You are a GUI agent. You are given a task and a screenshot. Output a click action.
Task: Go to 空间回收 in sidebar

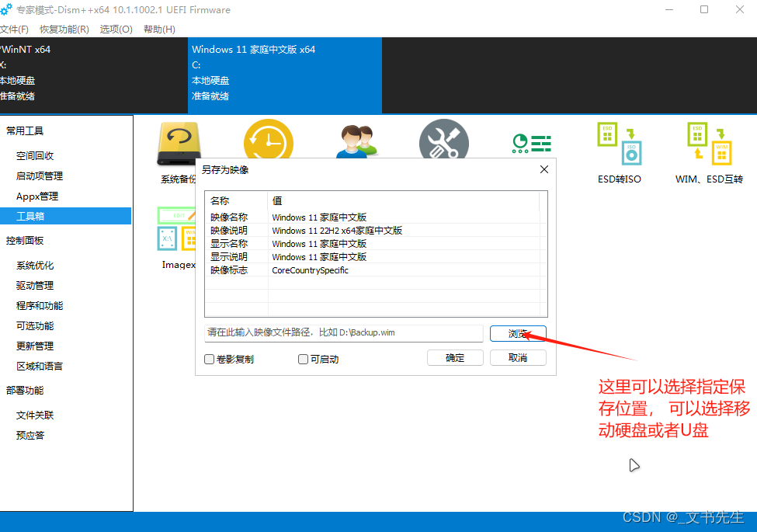(x=35, y=156)
